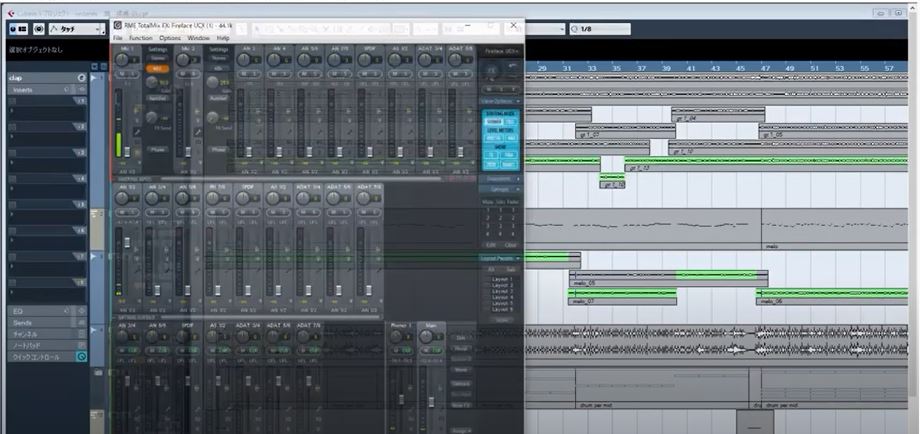The height and width of the screenshot is (434, 920).
Task: Enable AutoSet on Mic 1 settings
Action: point(157,99)
